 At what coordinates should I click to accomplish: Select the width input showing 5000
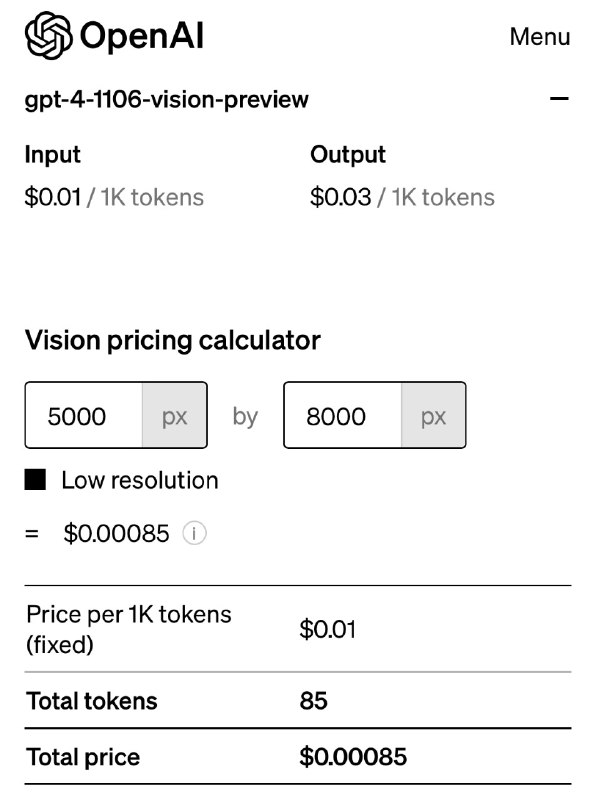(x=80, y=415)
